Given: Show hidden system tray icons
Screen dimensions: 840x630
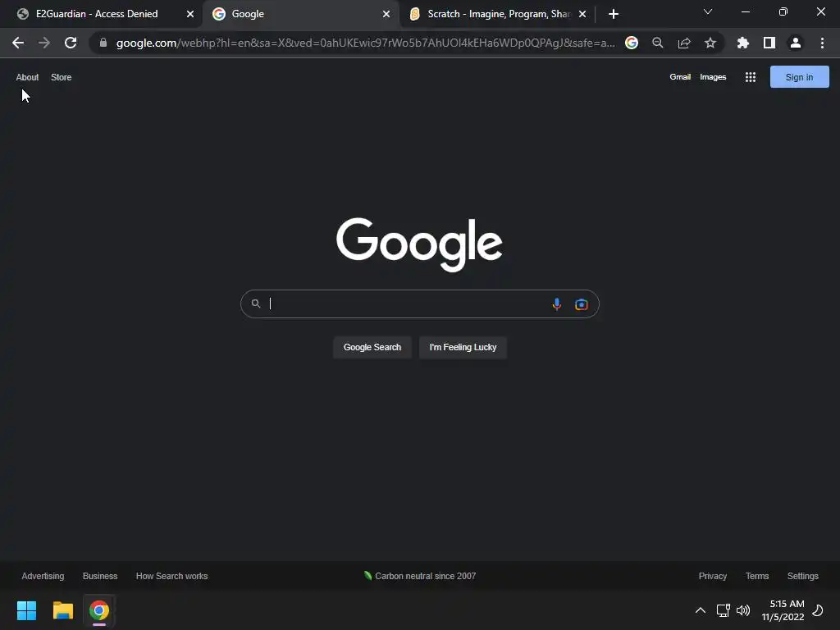Looking at the screenshot, I should tap(701, 610).
